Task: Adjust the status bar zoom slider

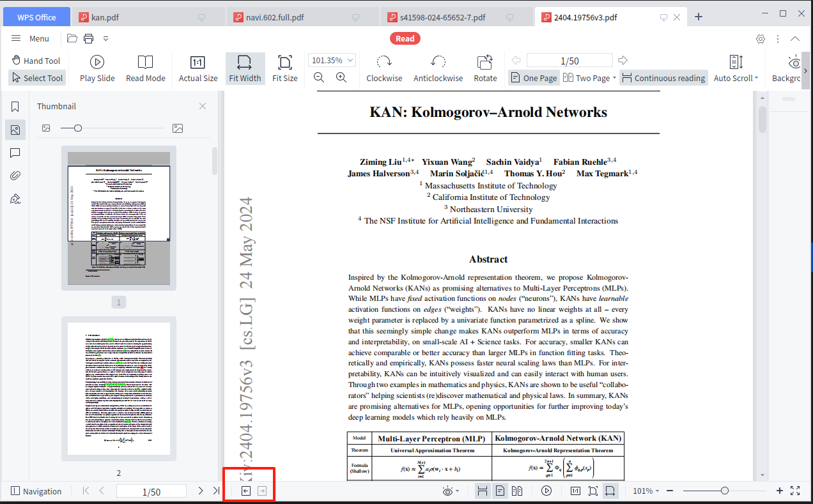Action: 725,491
